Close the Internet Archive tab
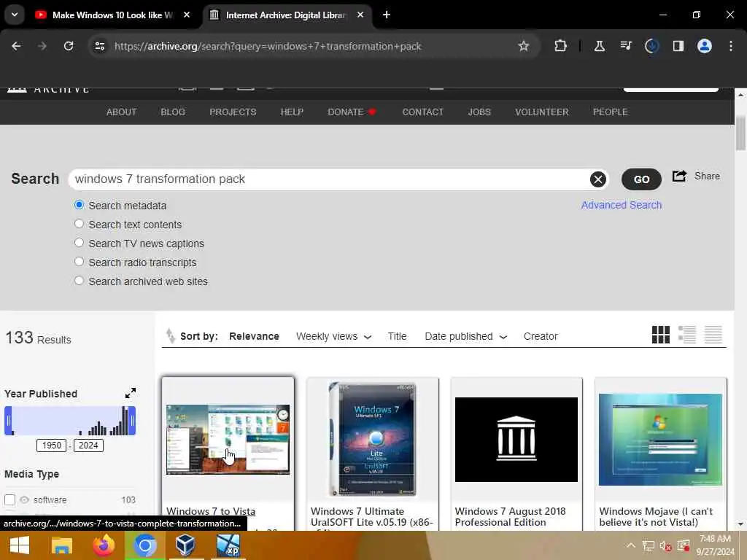Image resolution: width=747 pixels, height=560 pixels. (x=360, y=15)
